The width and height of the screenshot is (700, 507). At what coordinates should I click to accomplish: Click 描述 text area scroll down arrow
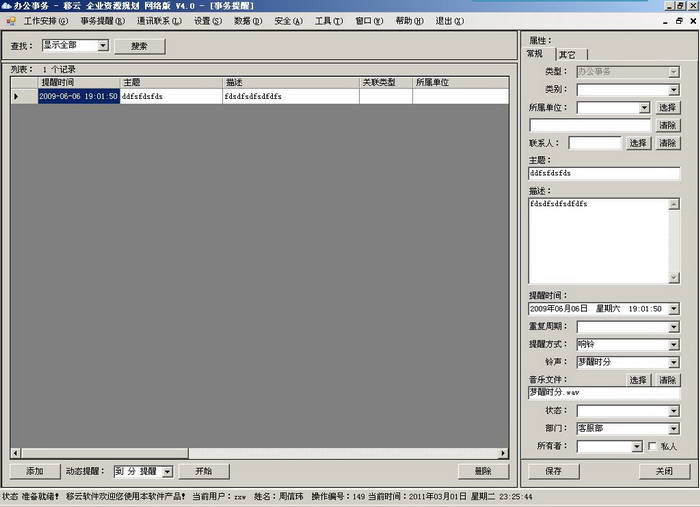(x=674, y=278)
